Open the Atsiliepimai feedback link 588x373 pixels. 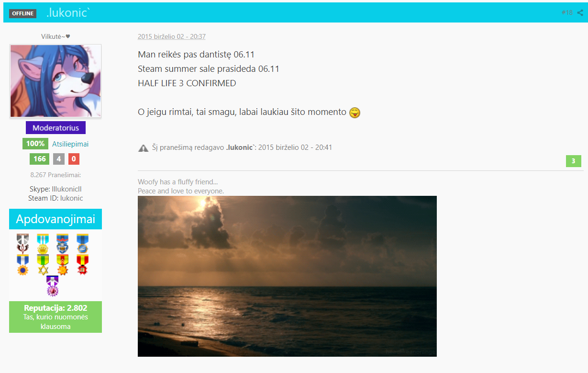click(x=70, y=144)
